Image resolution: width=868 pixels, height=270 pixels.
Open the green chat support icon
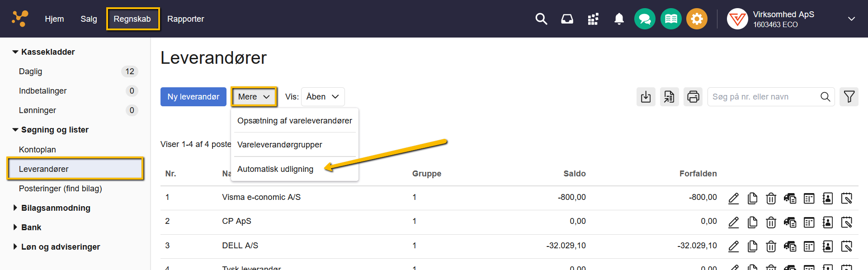click(645, 19)
